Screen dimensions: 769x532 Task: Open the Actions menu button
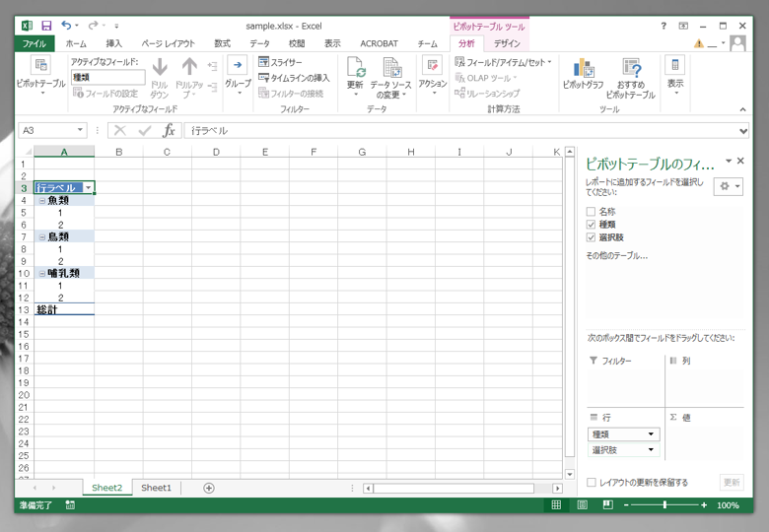click(x=433, y=76)
